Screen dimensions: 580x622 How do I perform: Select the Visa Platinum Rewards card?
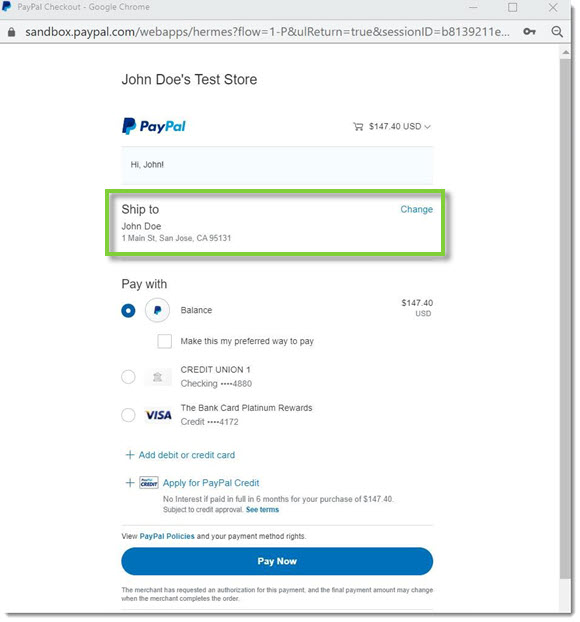128,415
